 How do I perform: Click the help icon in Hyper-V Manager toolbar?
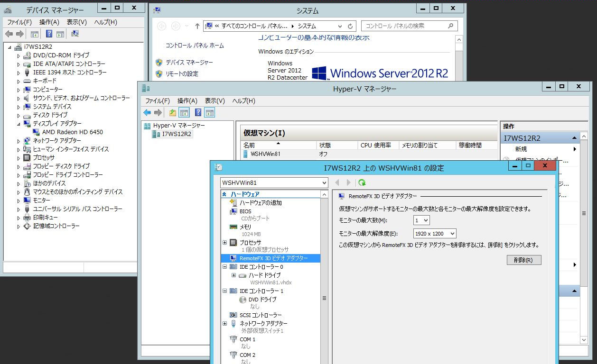[198, 113]
